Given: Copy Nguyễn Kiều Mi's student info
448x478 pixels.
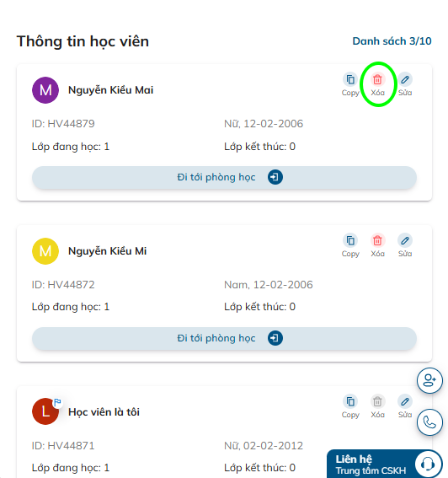Looking at the screenshot, I should click(350, 245).
